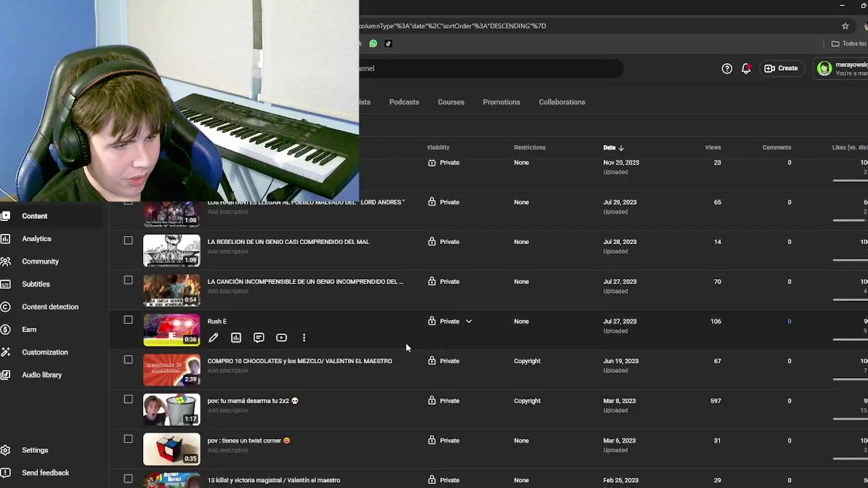Tick the Rush E video checkbox

(x=128, y=319)
